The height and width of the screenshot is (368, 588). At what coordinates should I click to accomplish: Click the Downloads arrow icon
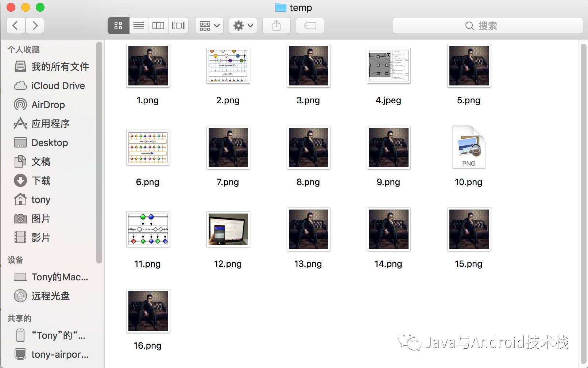(20, 180)
